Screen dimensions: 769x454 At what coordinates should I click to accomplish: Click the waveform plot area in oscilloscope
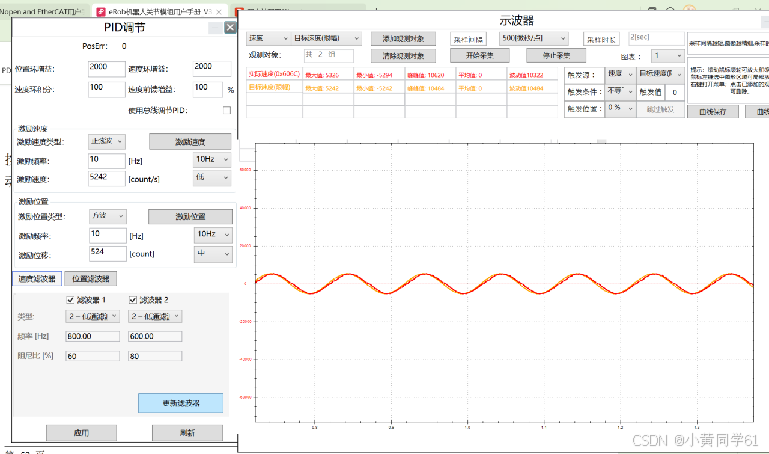click(504, 282)
